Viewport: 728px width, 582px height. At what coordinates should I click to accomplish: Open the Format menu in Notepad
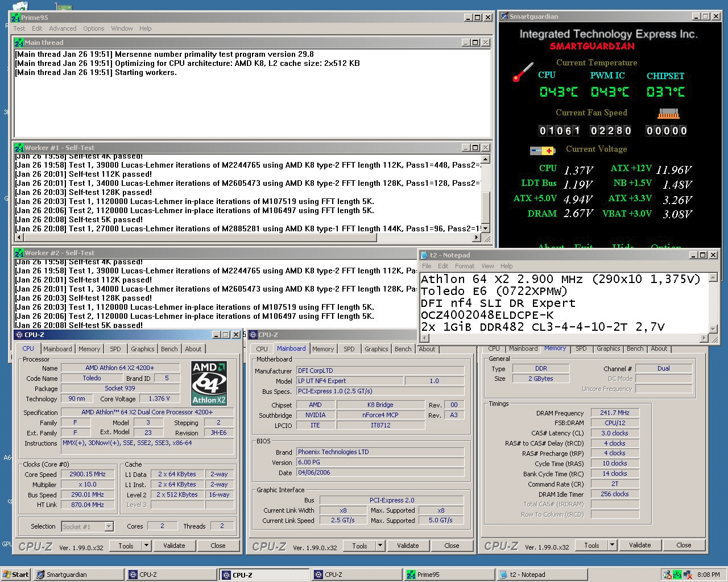tap(465, 266)
